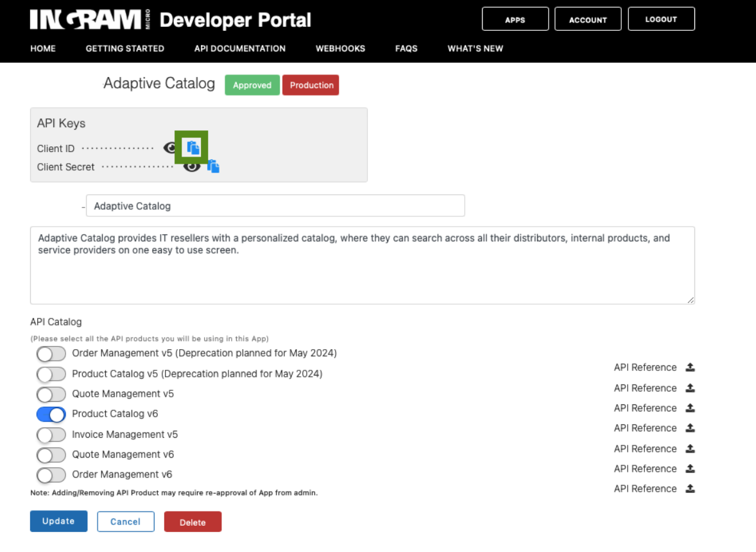Open API DOCUMENTATION menu item
Screen dimensions: 756x552
click(239, 49)
